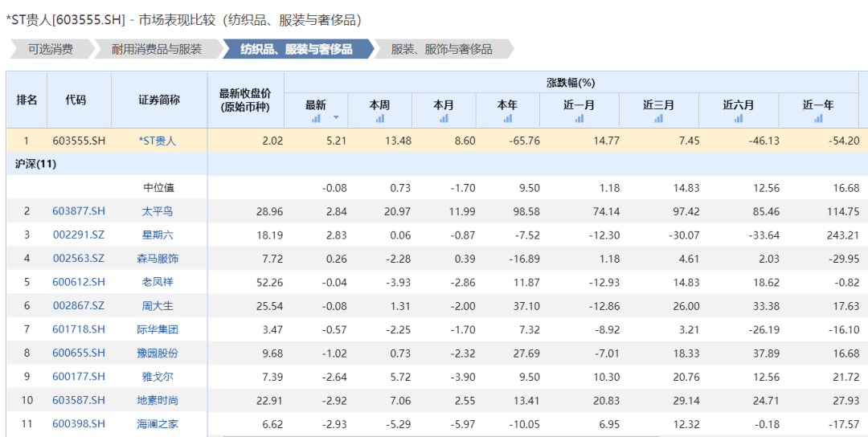
Task: Open the sort dropdown arrow under 最新
Action: tap(336, 118)
